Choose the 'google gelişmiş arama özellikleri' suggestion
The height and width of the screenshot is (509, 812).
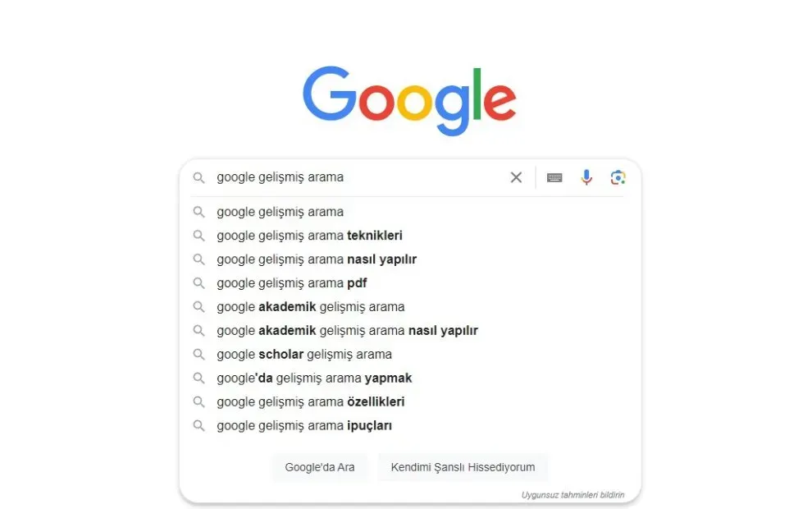310,401
